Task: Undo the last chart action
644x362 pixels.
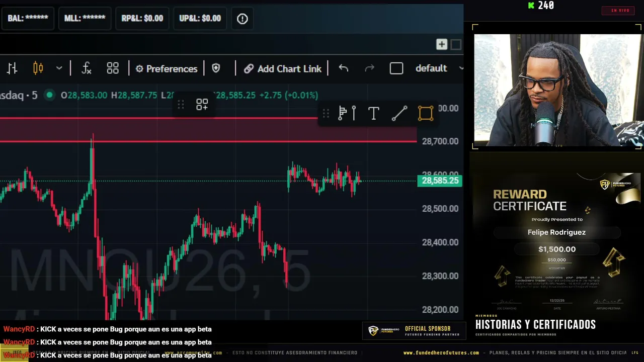Action: coord(344,68)
